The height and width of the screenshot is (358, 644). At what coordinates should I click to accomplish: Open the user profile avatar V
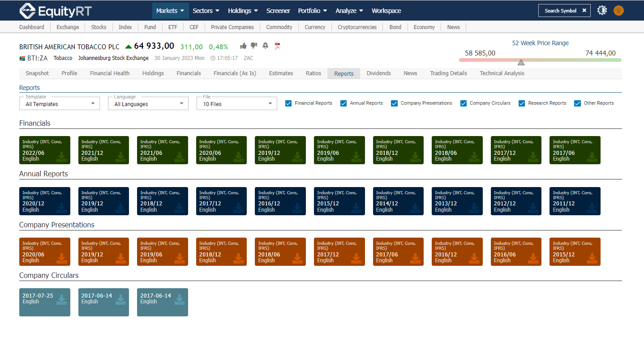click(618, 10)
